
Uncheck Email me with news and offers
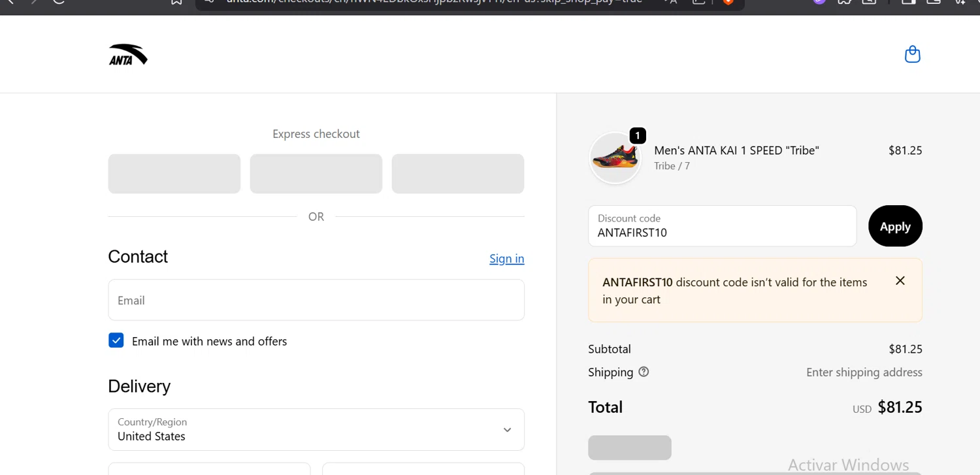(x=116, y=340)
